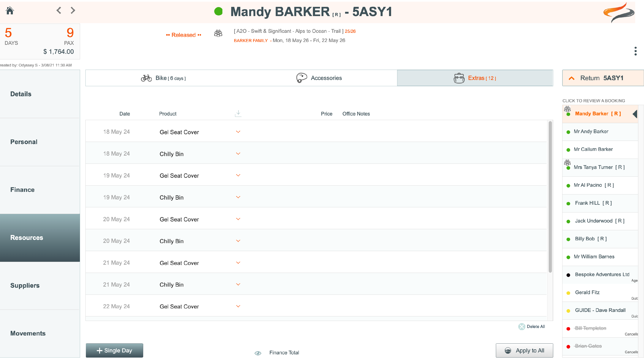
Task: Navigate to next record arrow
Action: (x=73, y=11)
